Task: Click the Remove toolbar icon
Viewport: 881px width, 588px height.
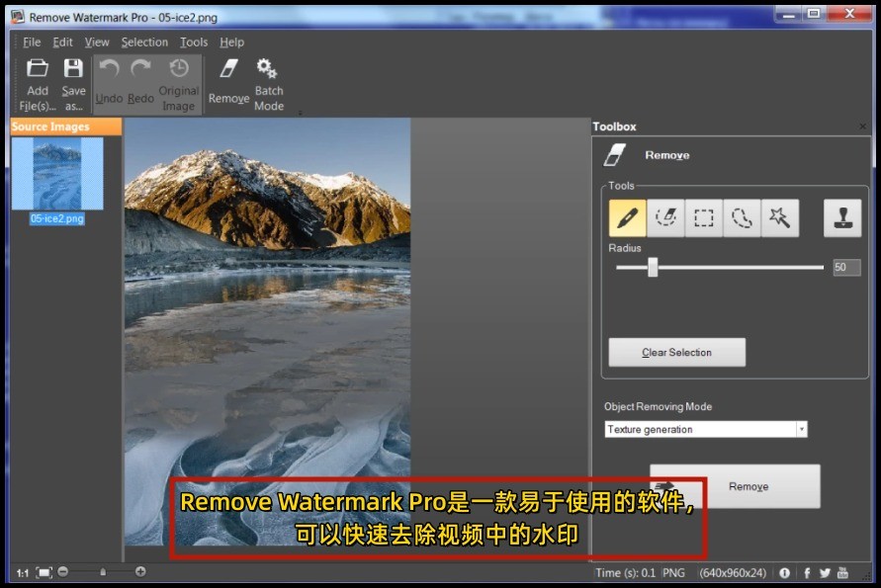Action: pyautogui.click(x=228, y=79)
